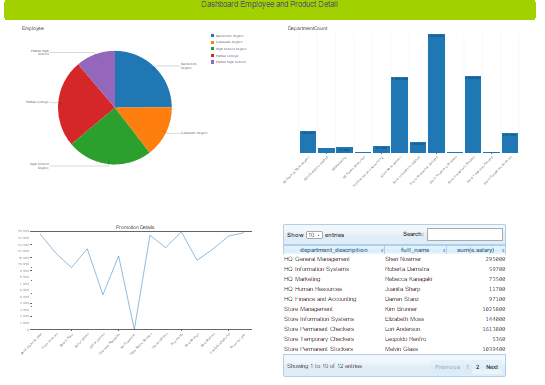
Task: Click the full_name column header text
Action: 415,250
